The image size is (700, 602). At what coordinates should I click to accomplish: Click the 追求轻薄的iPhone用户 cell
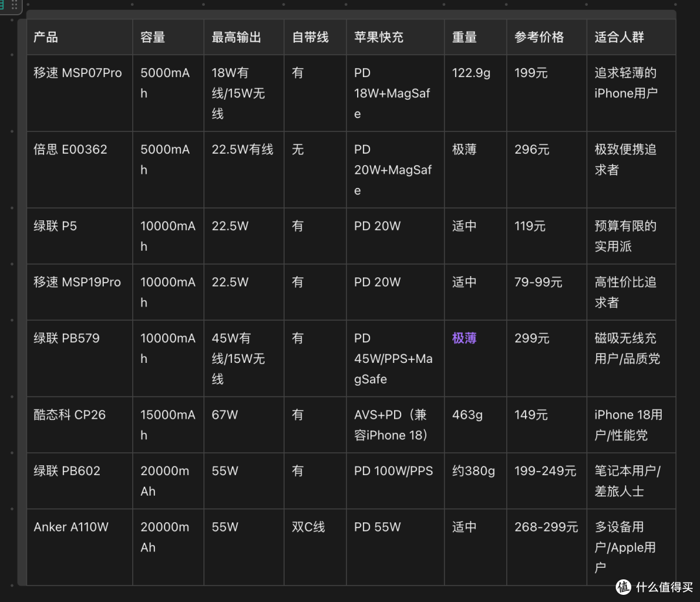tap(631, 93)
